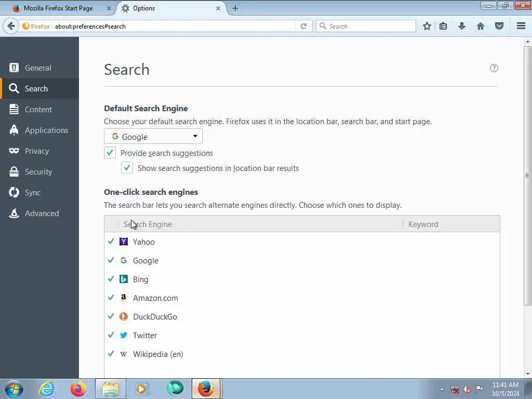Click the scrollbar up arrow
This screenshot has height=399, width=532.
(x=527, y=42)
